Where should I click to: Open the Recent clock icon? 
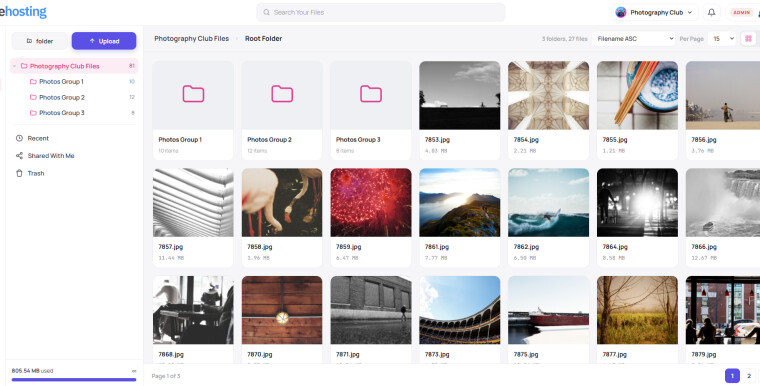pos(19,138)
